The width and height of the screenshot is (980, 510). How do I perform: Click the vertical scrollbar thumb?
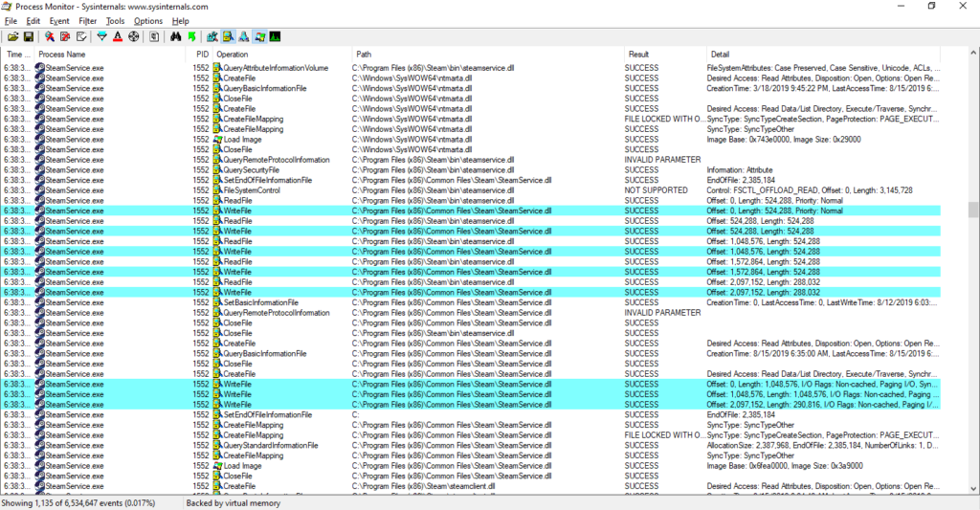[x=973, y=210]
